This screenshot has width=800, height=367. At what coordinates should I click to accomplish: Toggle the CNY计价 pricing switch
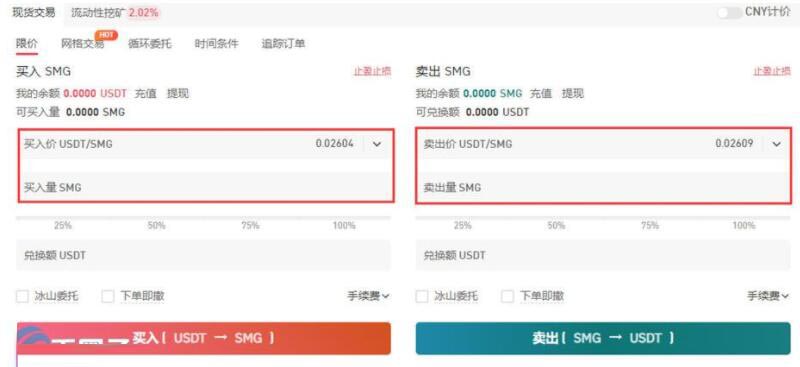(730, 13)
